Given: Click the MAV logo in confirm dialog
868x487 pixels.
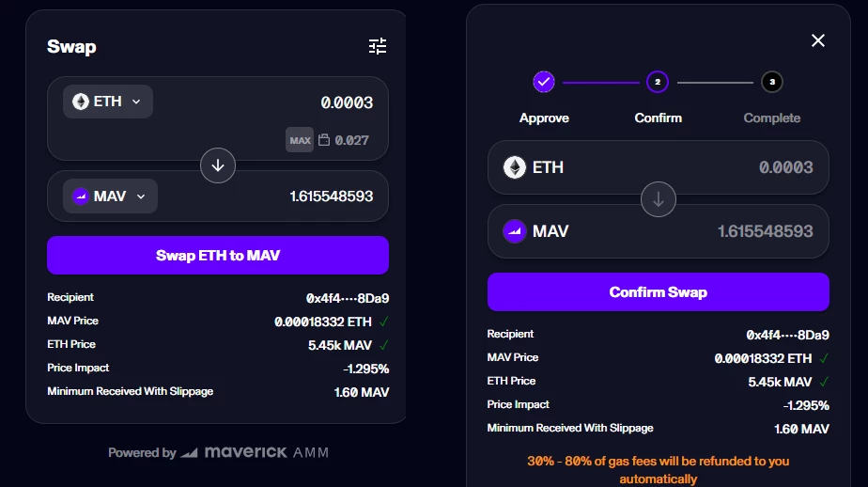Looking at the screenshot, I should [514, 231].
